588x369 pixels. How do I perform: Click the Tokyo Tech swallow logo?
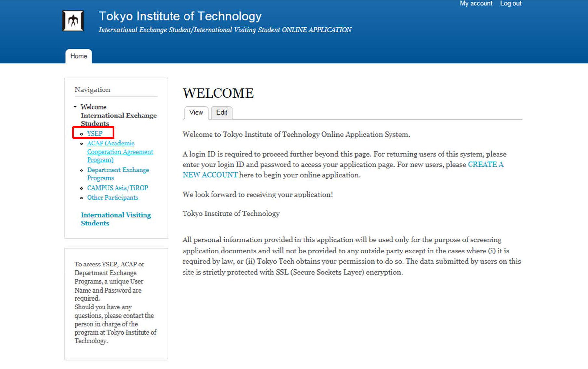click(73, 21)
